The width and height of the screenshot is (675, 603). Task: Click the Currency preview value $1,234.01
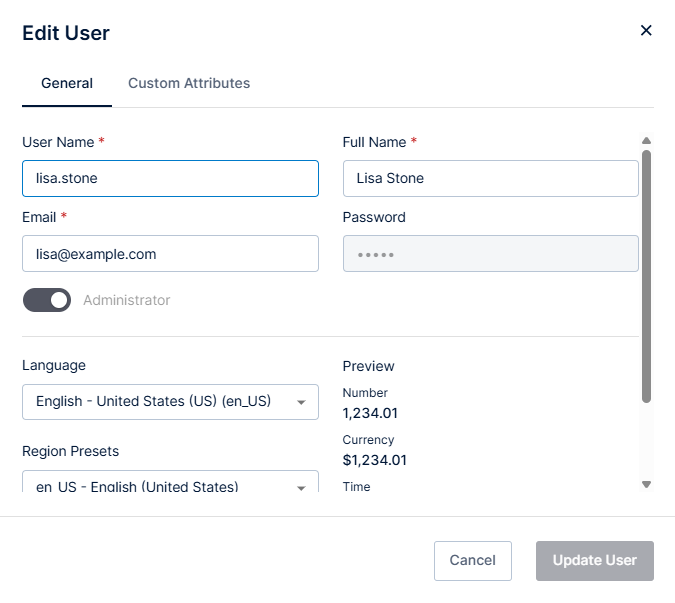click(375, 460)
